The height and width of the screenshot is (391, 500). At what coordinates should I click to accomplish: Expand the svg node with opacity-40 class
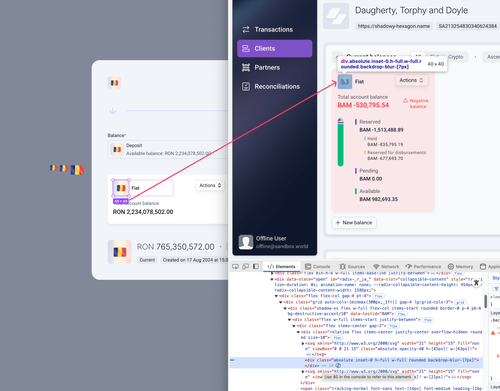[x=303, y=343]
